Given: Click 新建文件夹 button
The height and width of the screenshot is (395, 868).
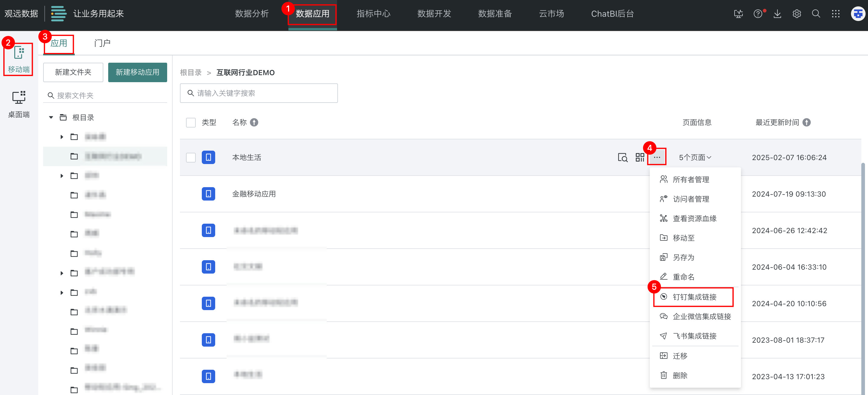Looking at the screenshot, I should pyautogui.click(x=73, y=72).
